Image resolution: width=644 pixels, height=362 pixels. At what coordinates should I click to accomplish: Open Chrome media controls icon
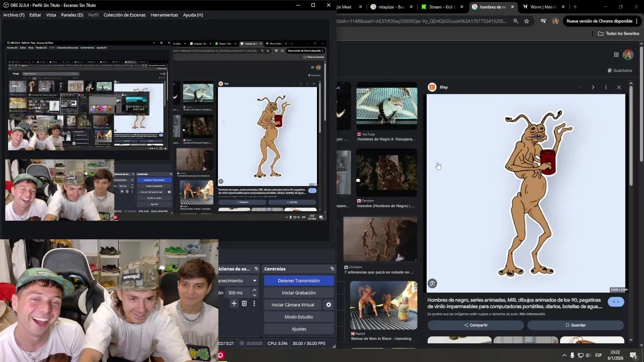coord(543,21)
